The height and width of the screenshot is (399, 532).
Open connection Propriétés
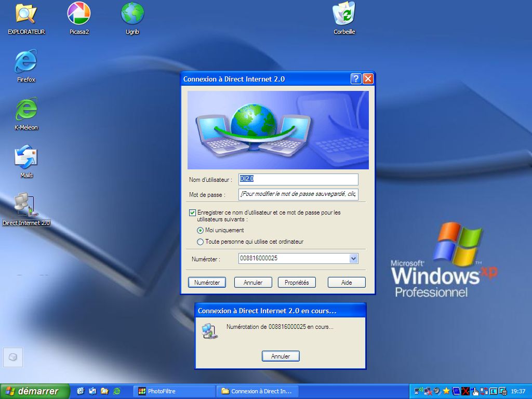tap(297, 282)
